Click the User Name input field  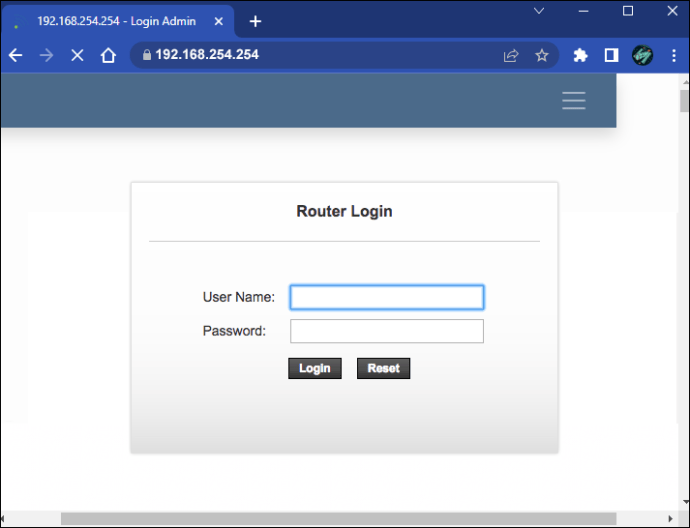387,297
